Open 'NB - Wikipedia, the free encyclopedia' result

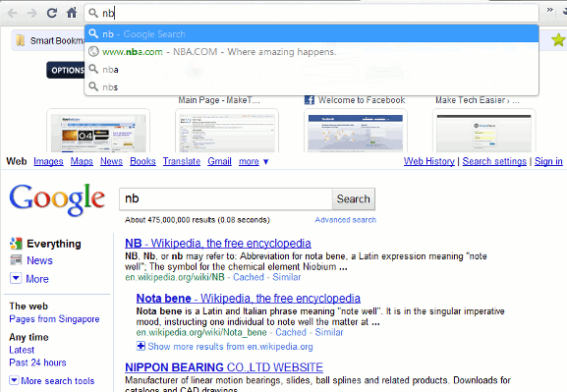(218, 244)
